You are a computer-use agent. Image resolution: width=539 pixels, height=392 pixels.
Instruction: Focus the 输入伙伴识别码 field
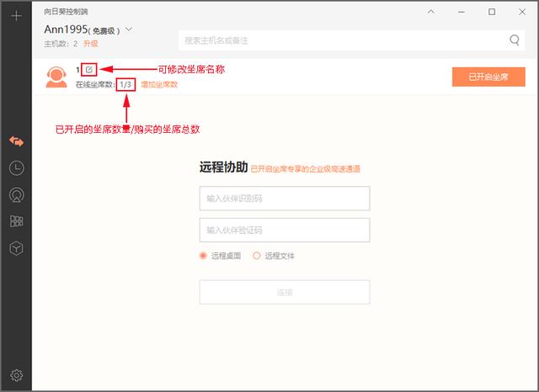pos(285,199)
